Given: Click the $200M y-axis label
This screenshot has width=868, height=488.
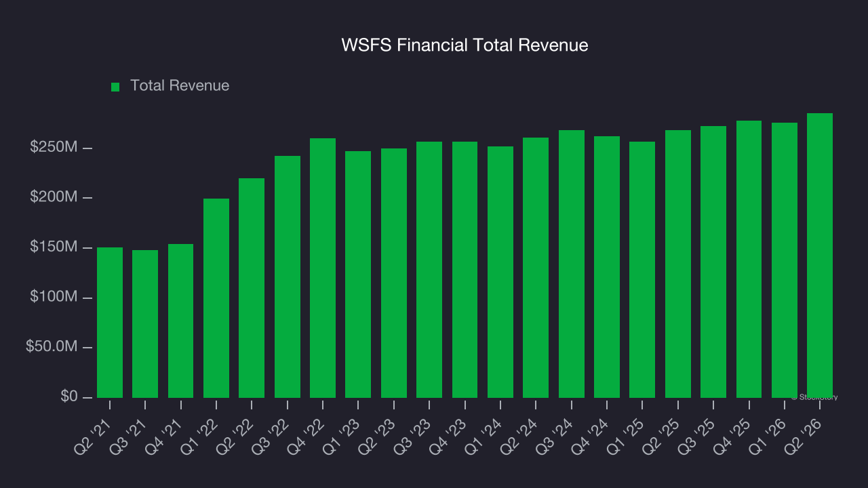Looking at the screenshot, I should point(53,198).
